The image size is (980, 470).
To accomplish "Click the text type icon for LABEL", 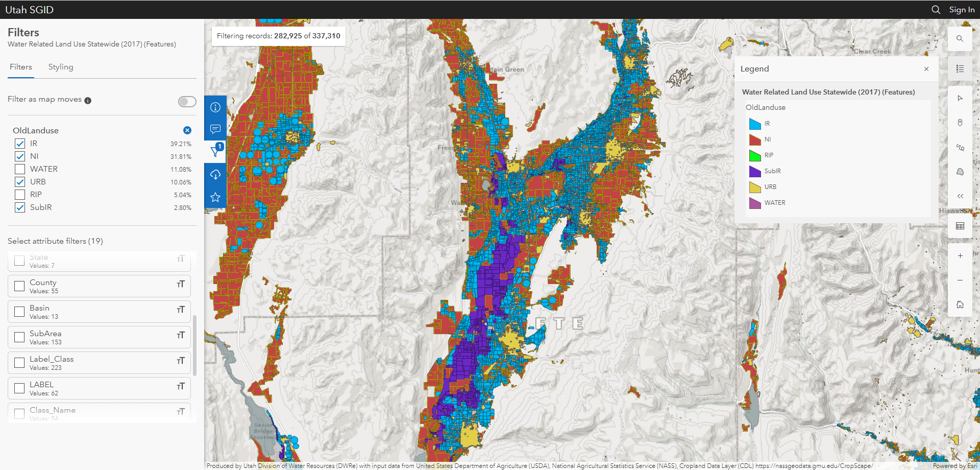I will click(181, 386).
